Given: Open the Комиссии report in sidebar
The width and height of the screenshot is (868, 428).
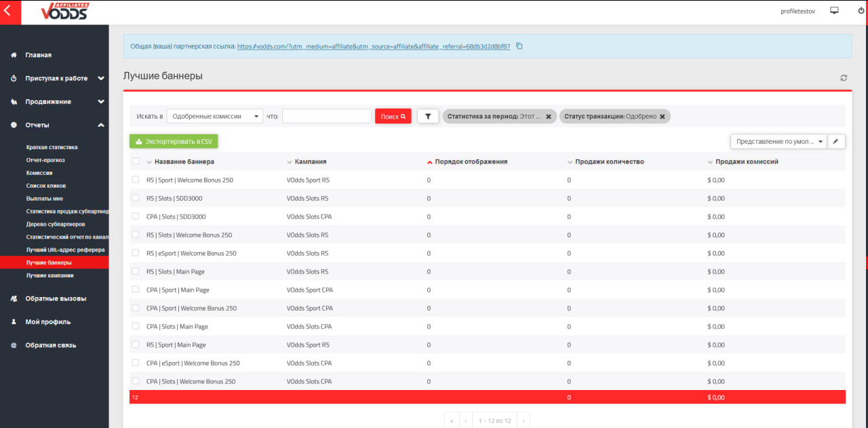Looking at the screenshot, I should [39, 173].
